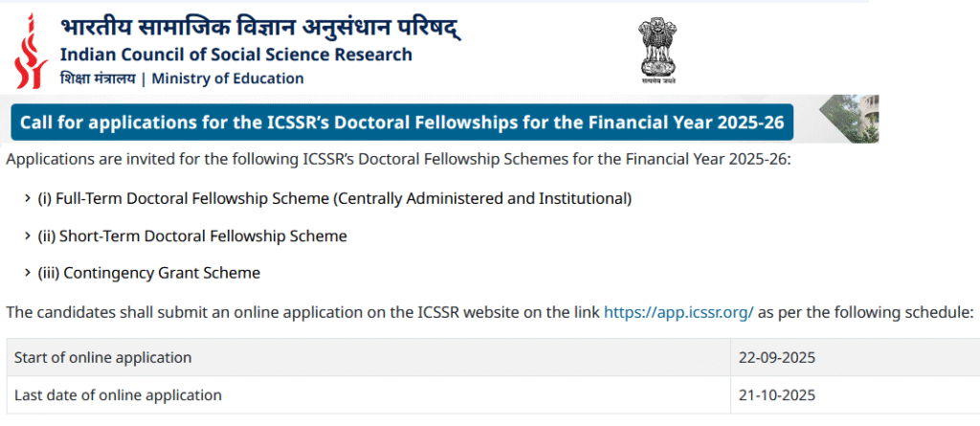The image size is (980, 426).
Task: Click the 'Applications are invited' intro paragraph
Action: tap(398, 159)
